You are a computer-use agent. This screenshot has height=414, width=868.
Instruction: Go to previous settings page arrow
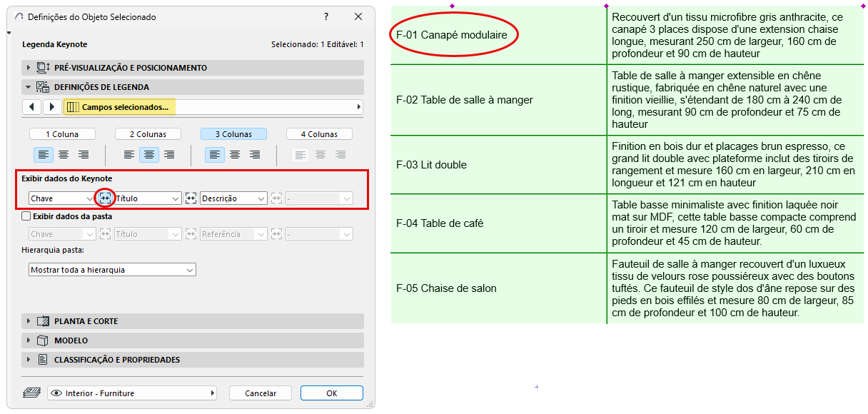(x=31, y=107)
